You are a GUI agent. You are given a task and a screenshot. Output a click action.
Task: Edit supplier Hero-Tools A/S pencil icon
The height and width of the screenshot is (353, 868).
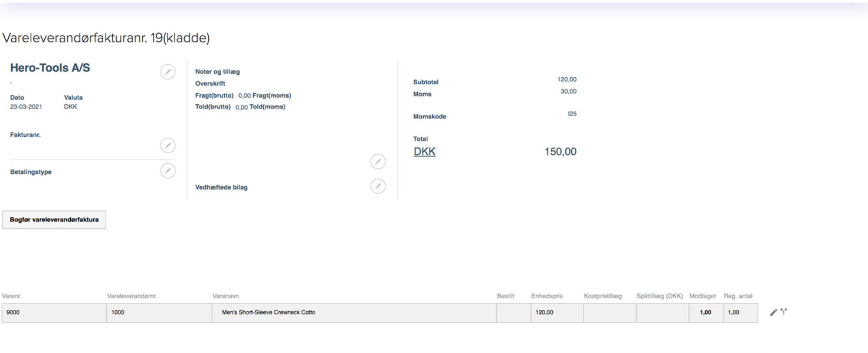click(168, 72)
